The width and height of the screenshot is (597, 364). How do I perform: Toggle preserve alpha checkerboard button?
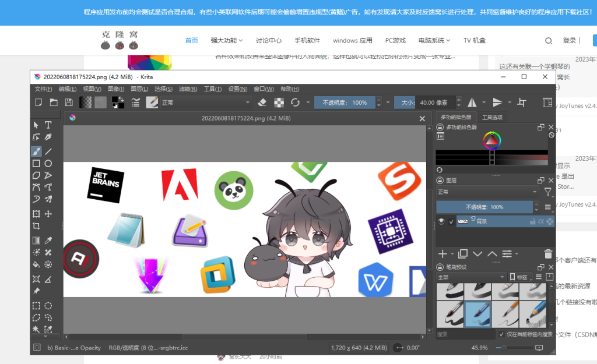point(279,103)
